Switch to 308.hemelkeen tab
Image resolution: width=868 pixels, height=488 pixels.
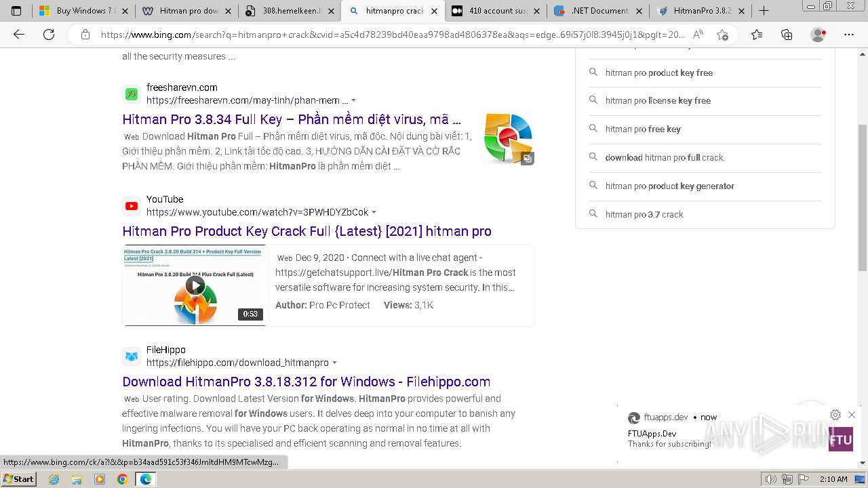[290, 11]
